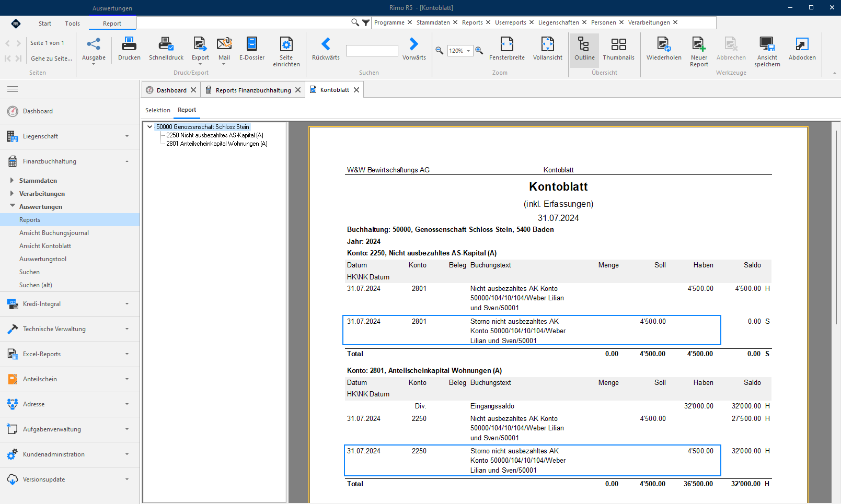Start Schnelldruck quick print
Viewport: 841px width, 504px height.
click(166, 49)
